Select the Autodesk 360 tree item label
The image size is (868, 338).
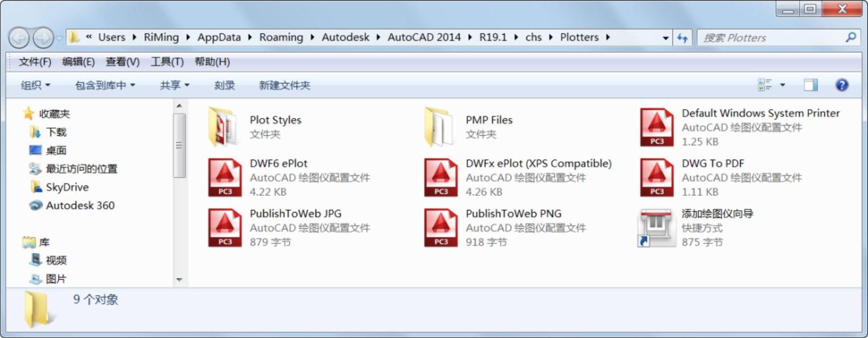(80, 206)
